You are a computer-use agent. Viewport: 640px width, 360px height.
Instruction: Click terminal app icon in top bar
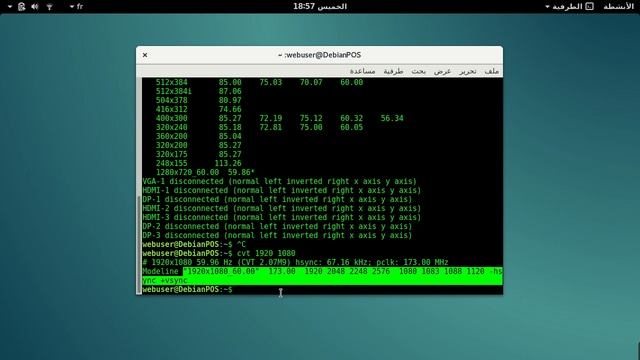click(x=589, y=6)
